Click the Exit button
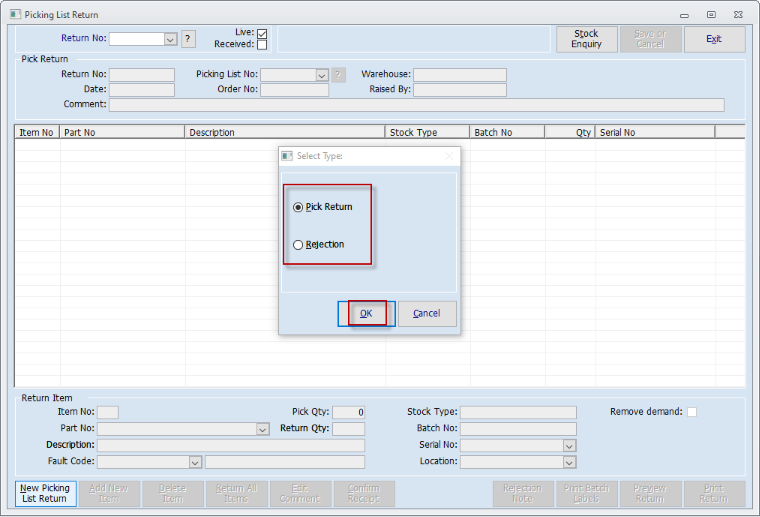Image resolution: width=760 pixels, height=517 pixels. point(714,39)
